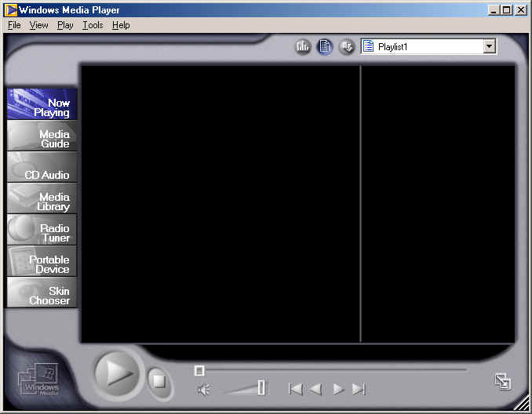Click the fast forward button

pos(338,389)
